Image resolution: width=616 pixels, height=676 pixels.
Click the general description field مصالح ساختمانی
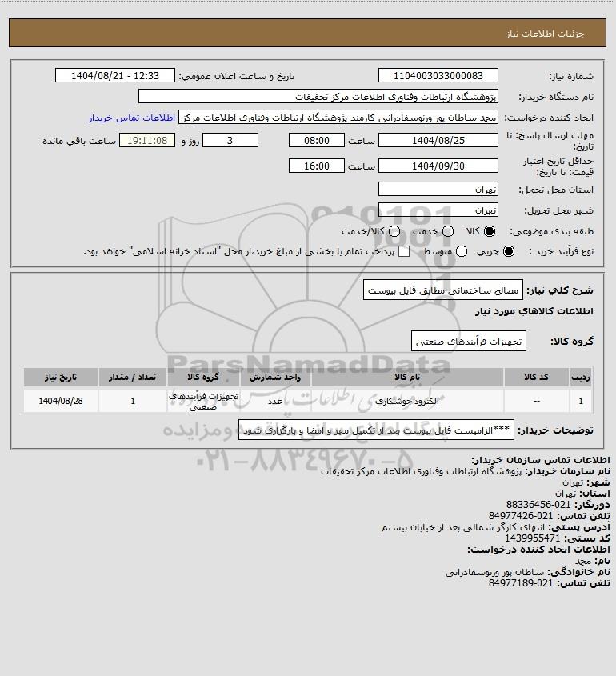point(443,290)
